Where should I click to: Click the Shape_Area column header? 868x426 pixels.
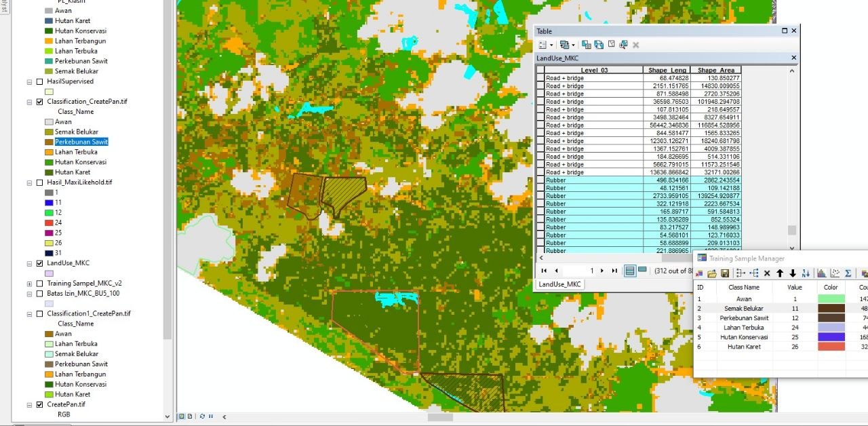click(716, 70)
